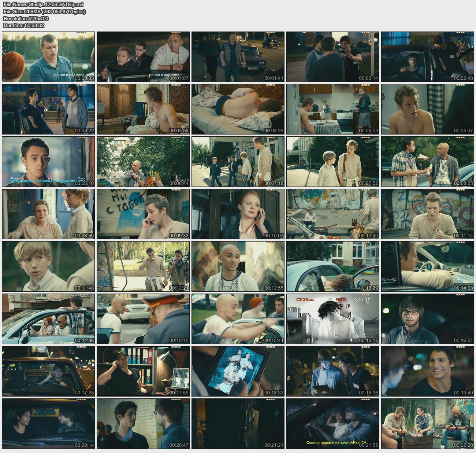Select the thumbnail marked 00:02:48
This screenshot has height=453, width=476.
[427, 57]
